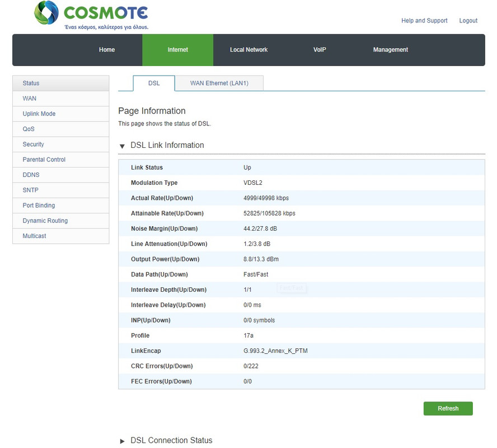
Task: Open Uplink Mode in sidebar
Action: click(61, 114)
